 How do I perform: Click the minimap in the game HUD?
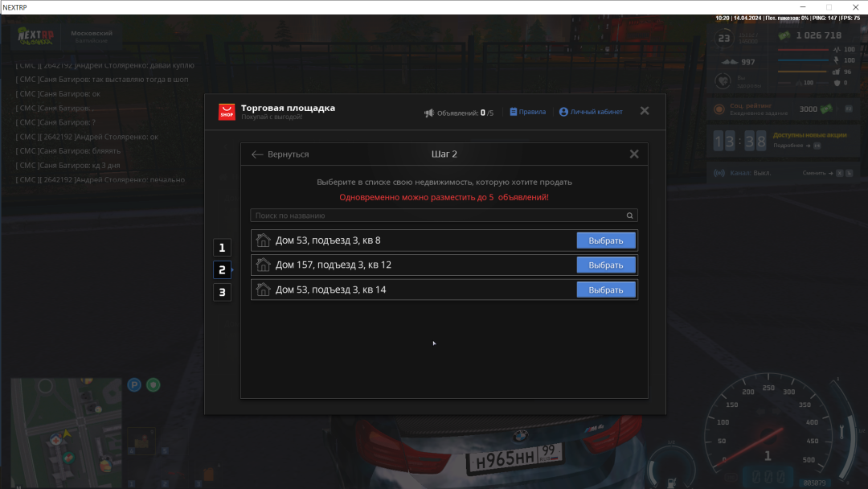click(x=67, y=433)
